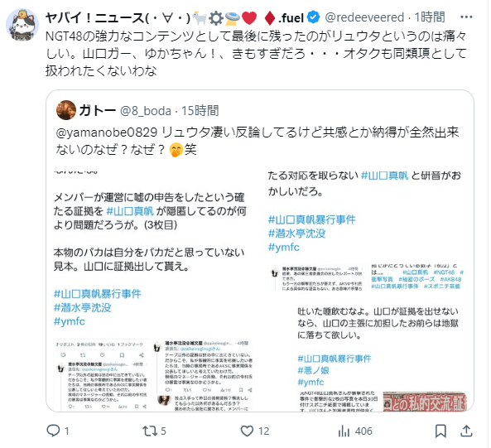Click the quoted tweet text about リュウタ
The width and height of the screenshot is (491, 448).
pos(258,141)
